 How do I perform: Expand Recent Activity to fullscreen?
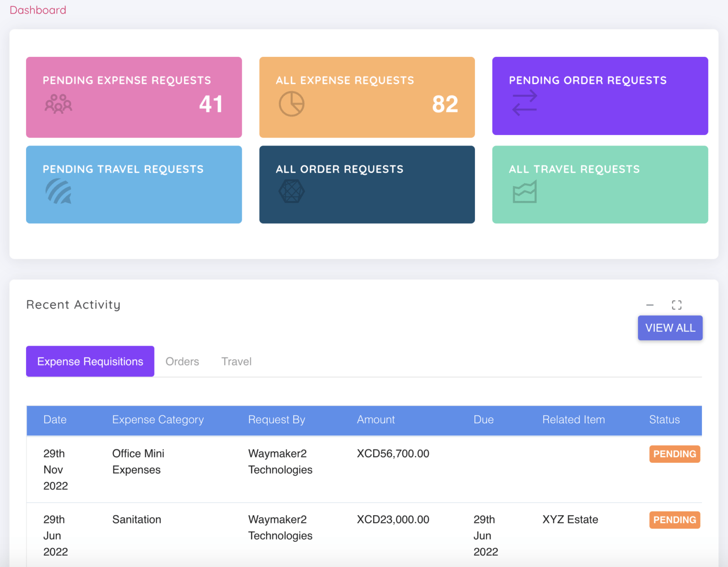click(677, 305)
